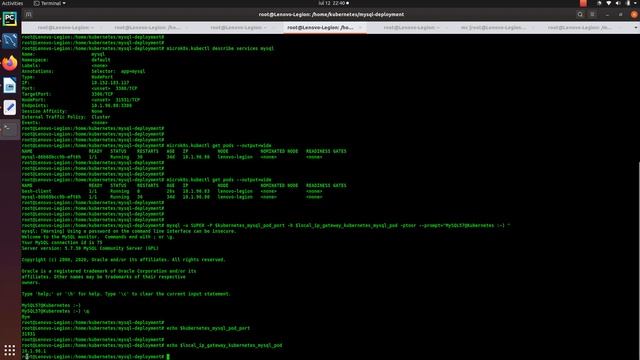The image size is (640, 360).
Task: Click the volume icon in system tray
Action: 618,3
